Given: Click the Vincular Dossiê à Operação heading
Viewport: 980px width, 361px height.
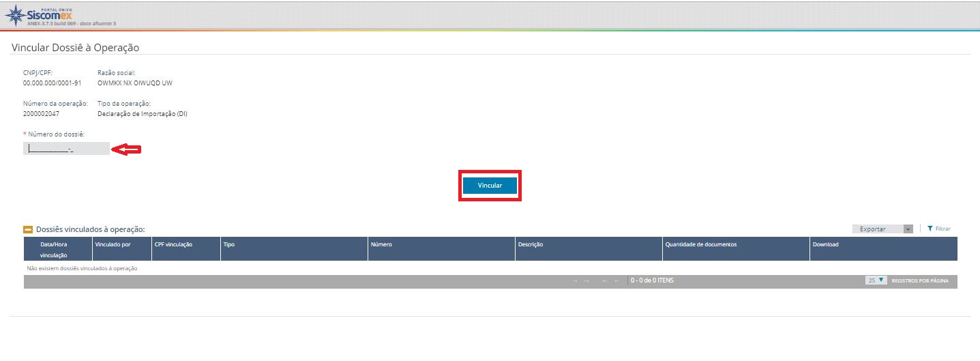Looking at the screenshot, I should pos(76,47).
